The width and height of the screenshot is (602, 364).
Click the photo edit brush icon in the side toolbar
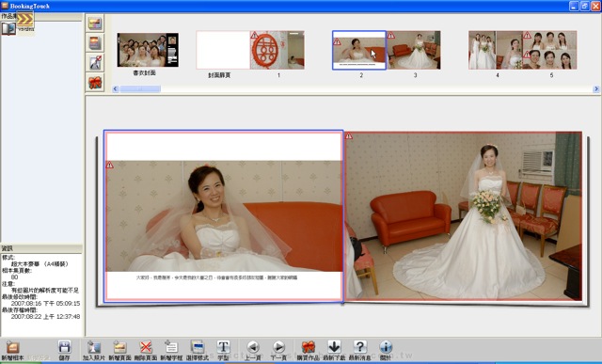coord(95,63)
